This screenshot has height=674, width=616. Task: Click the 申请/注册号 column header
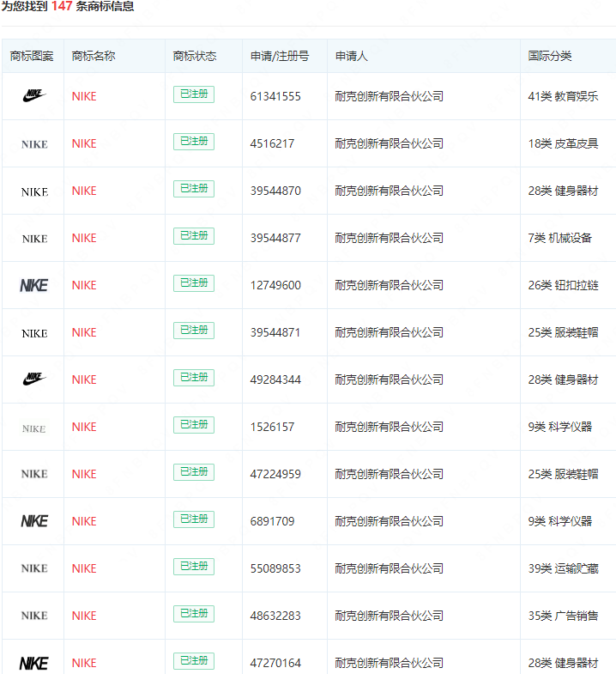280,56
